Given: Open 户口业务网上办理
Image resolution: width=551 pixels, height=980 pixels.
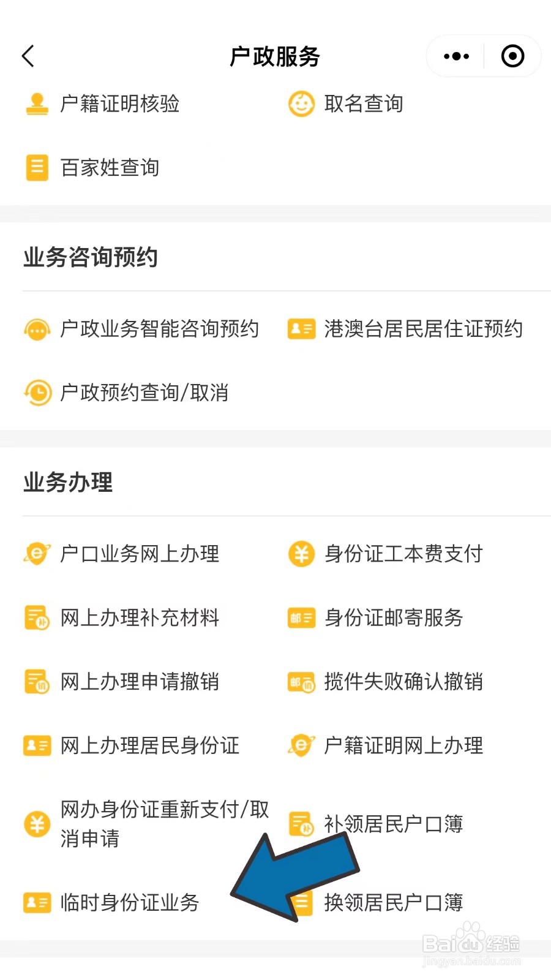Looking at the screenshot, I should click(140, 554).
